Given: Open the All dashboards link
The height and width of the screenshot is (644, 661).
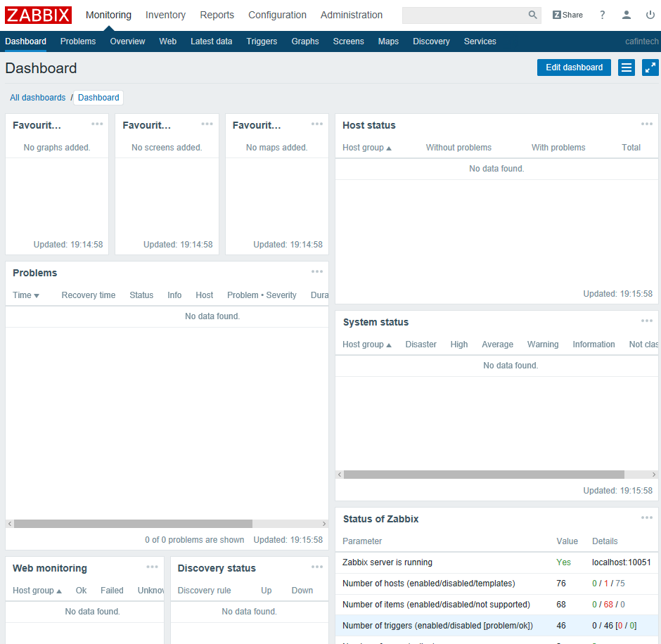Looking at the screenshot, I should [x=37, y=98].
